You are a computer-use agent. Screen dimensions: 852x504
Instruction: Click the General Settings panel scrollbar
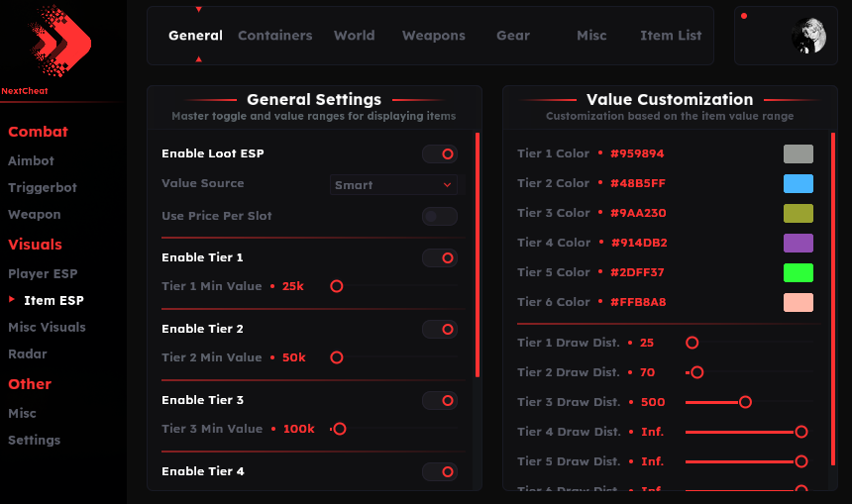point(478,255)
